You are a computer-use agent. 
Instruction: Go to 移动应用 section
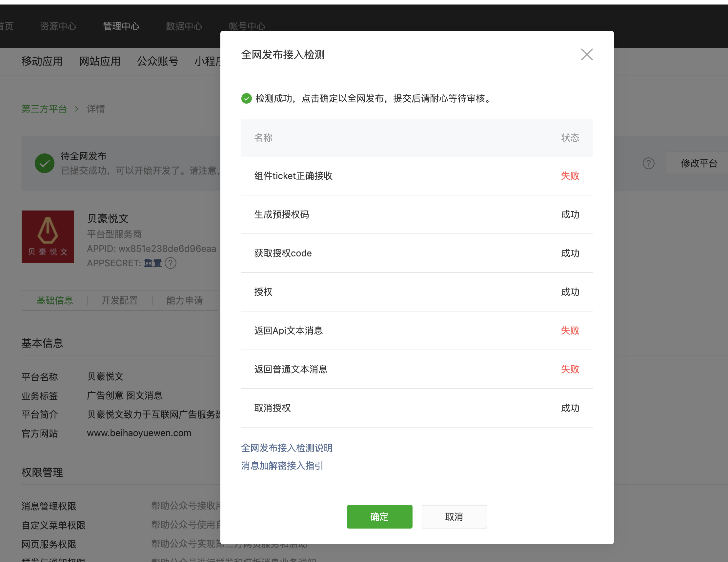[x=42, y=61]
